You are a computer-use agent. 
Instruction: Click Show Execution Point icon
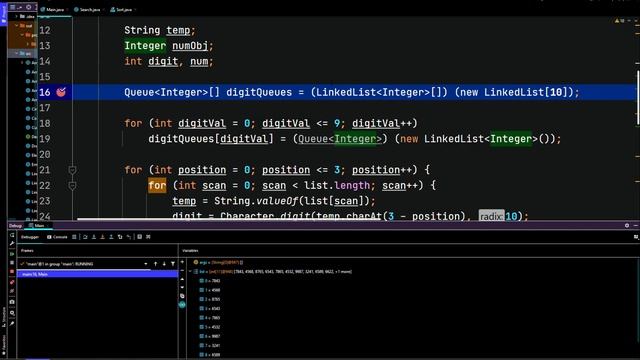pos(74,237)
